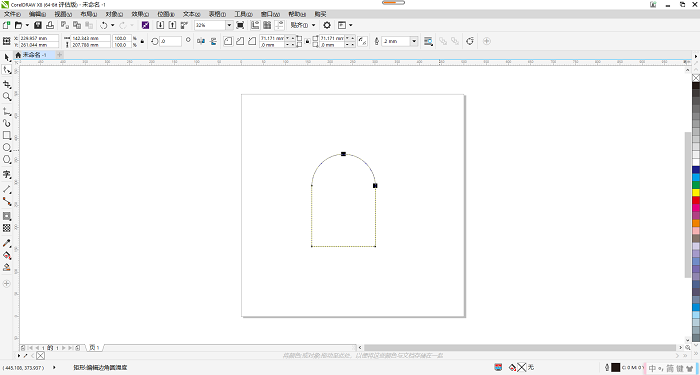
Task: Toggle full-screen preview icon
Action: point(240,25)
